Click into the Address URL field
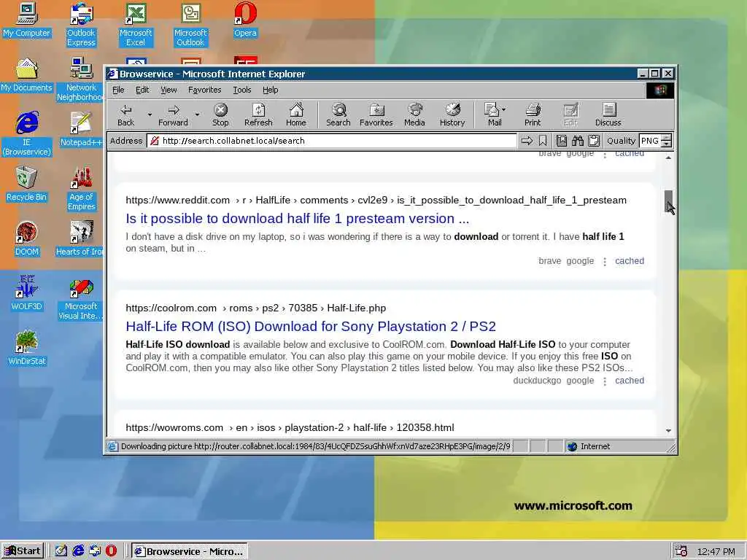This screenshot has width=747, height=560. pyautogui.click(x=332, y=141)
